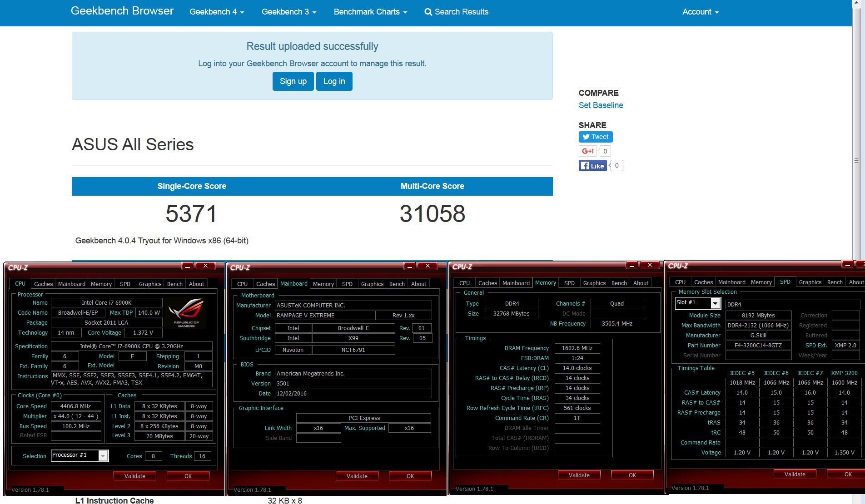Open the Geekbench 4 dropdown menu
865x504 pixels.
(217, 12)
